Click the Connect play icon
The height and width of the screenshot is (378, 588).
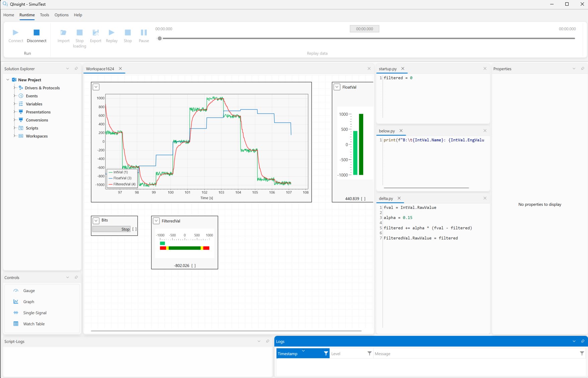16,32
